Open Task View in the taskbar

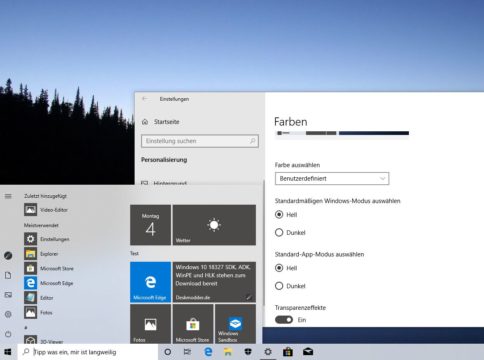click(188, 352)
